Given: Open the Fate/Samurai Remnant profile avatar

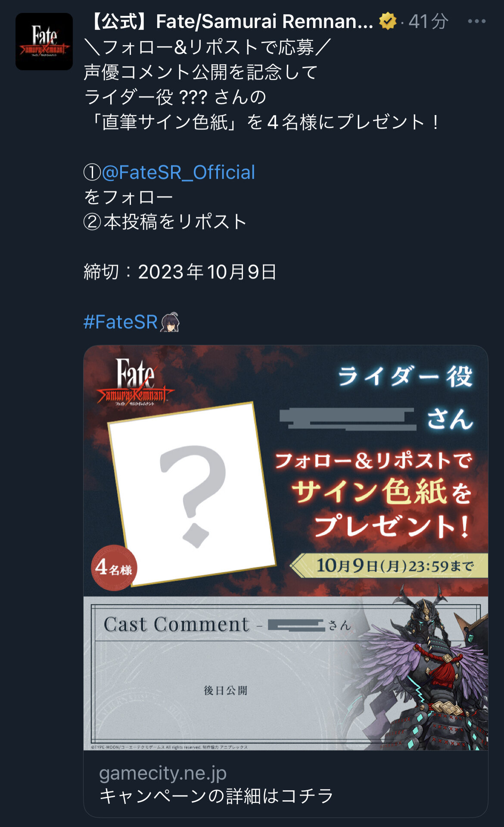Looking at the screenshot, I should pyautogui.click(x=44, y=42).
